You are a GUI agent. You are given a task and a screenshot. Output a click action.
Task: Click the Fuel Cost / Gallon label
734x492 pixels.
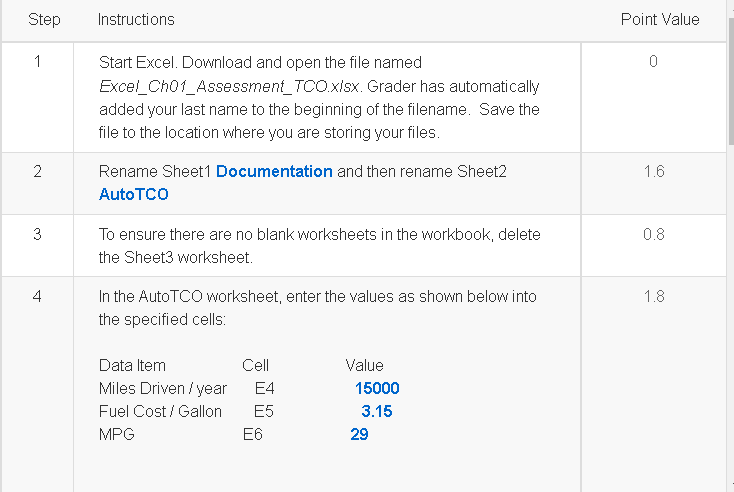(x=160, y=411)
